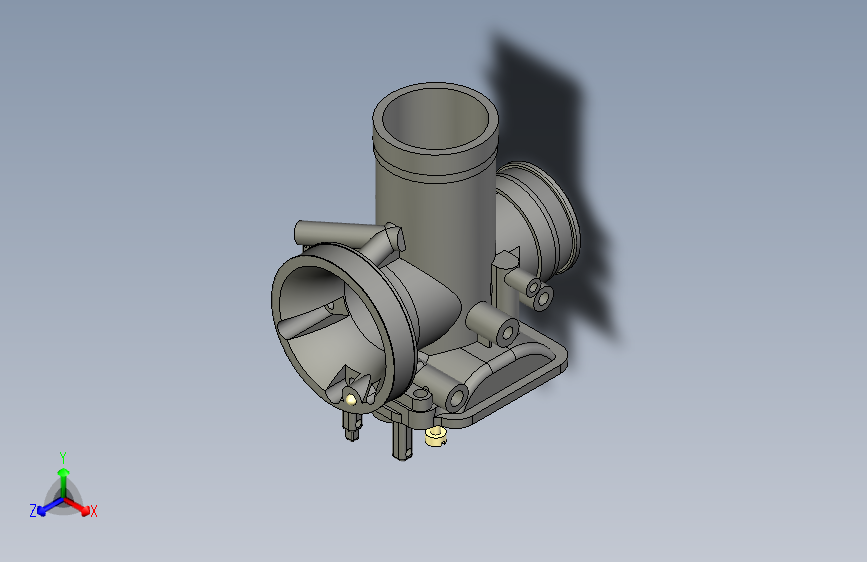Select the carburetor's top cylindrical bore opening
This screenshot has height=562, width=867.
pyautogui.click(x=435, y=119)
